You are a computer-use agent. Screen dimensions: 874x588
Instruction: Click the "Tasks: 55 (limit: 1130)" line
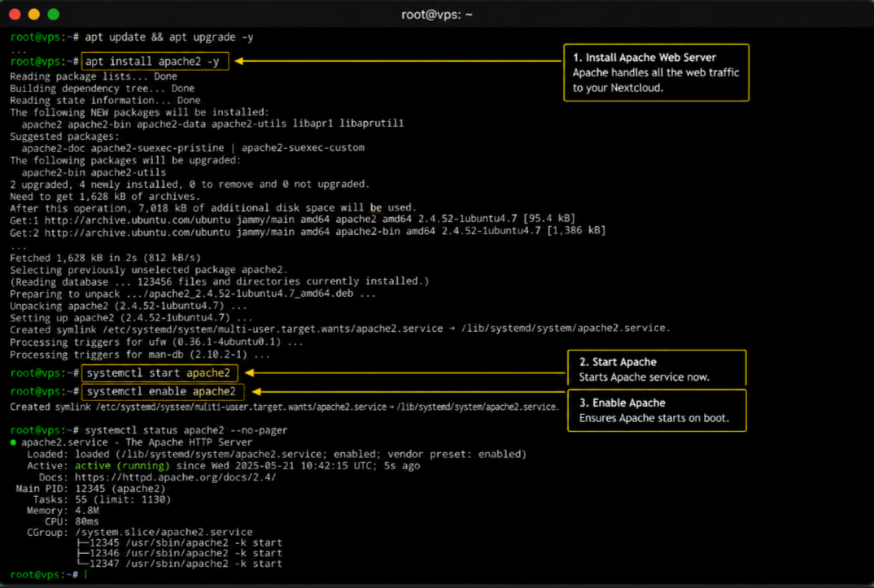pos(102,500)
